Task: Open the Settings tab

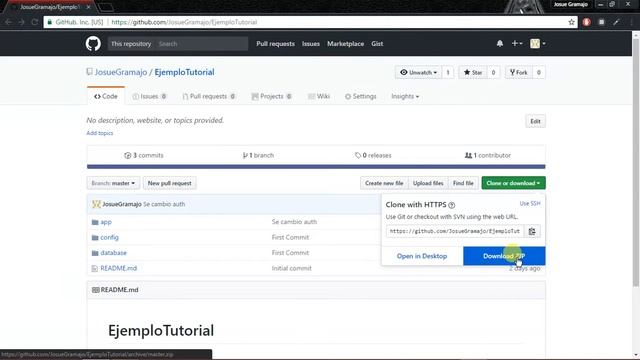Action: [x=360, y=96]
